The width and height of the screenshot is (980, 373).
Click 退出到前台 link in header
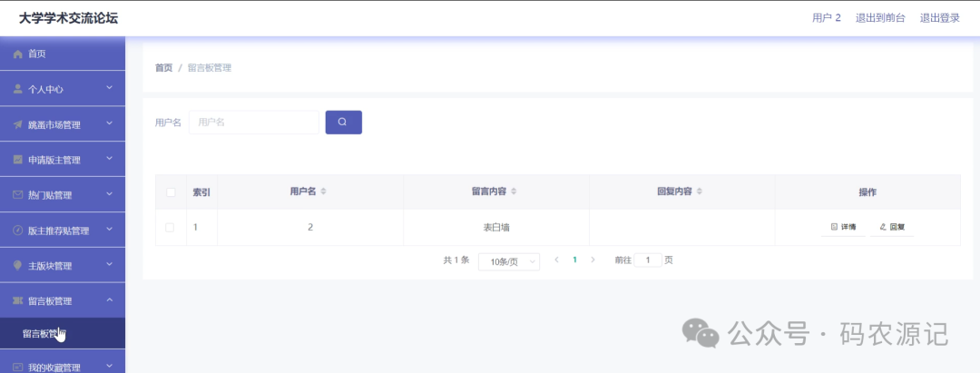(x=880, y=18)
